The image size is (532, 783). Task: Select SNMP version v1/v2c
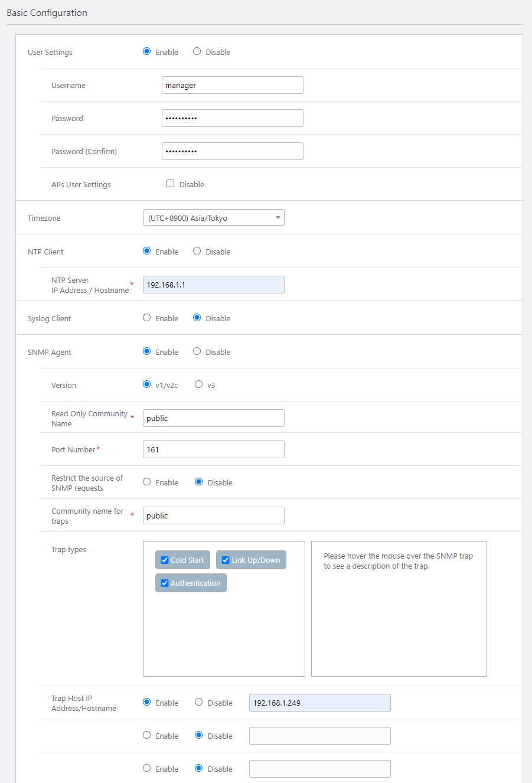[147, 384]
